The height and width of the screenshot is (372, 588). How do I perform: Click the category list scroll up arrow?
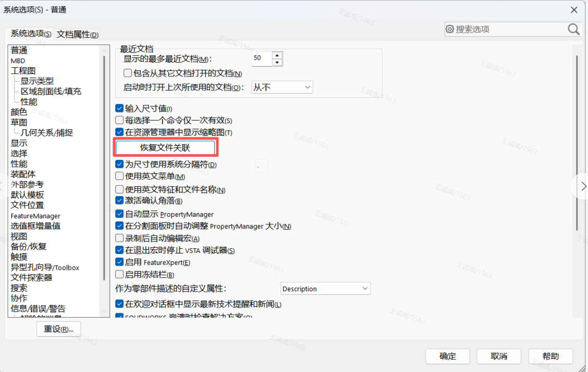tap(104, 49)
